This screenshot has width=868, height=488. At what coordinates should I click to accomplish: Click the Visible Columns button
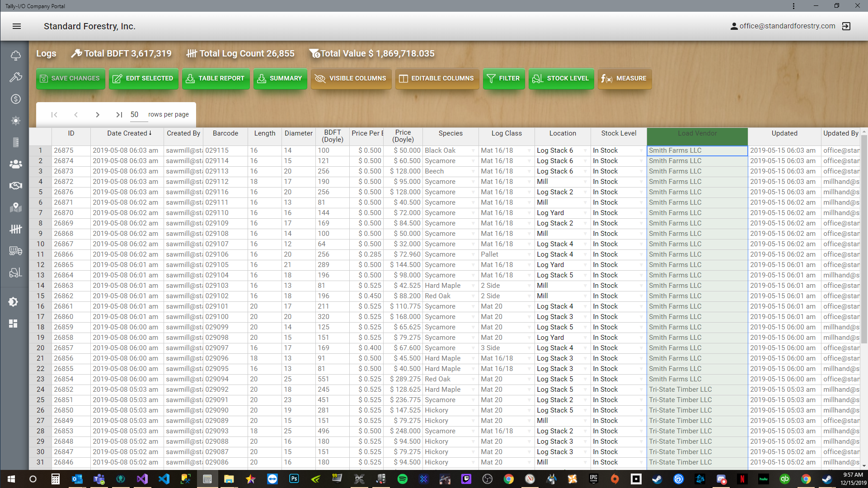click(x=351, y=79)
